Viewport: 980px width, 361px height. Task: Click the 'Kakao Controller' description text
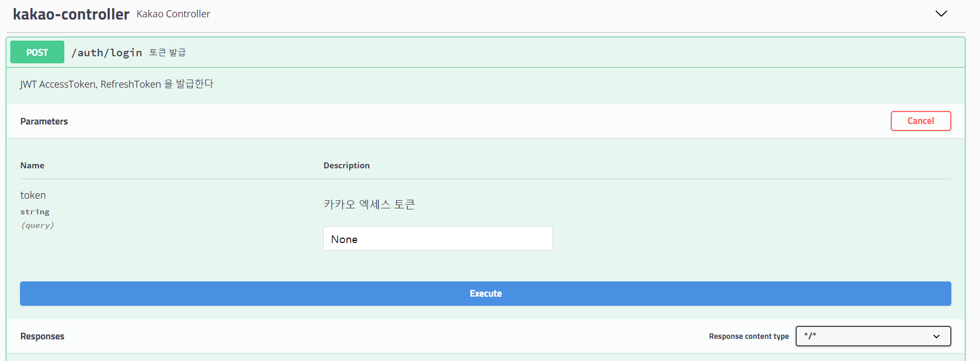pos(173,14)
